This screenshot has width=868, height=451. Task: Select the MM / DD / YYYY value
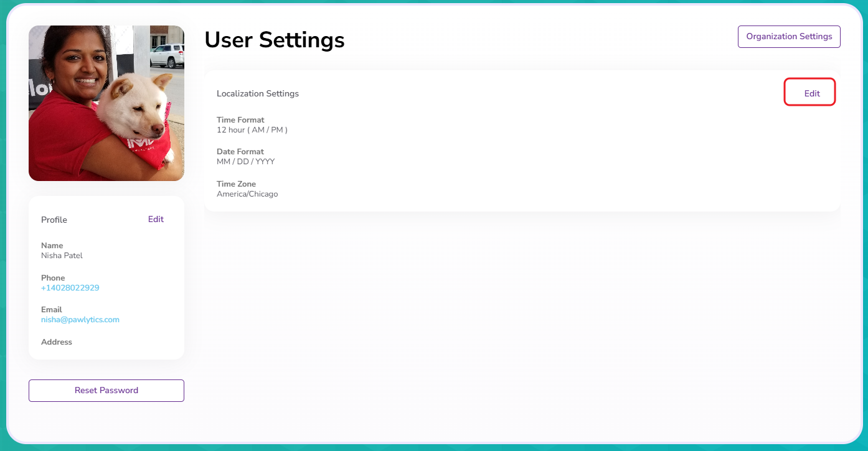point(245,162)
